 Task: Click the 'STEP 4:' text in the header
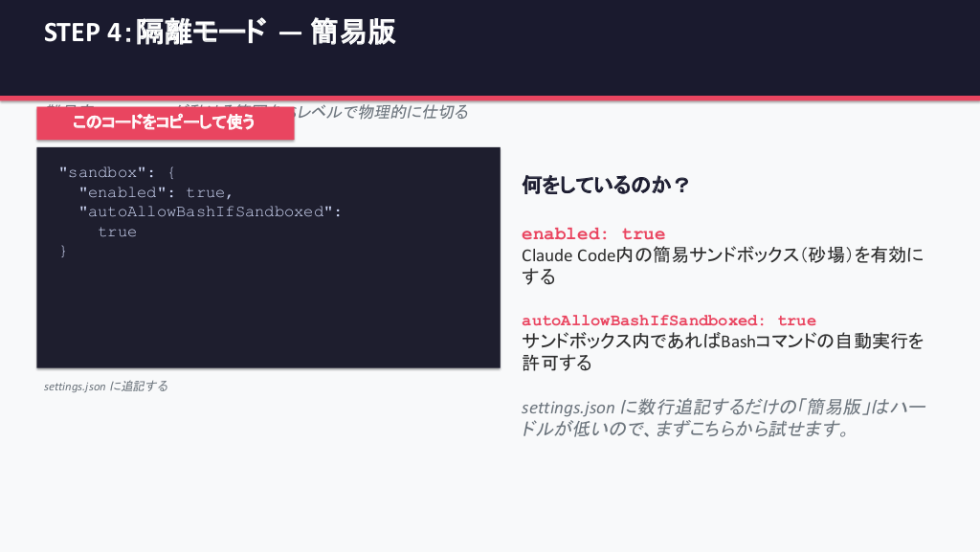tap(86, 33)
